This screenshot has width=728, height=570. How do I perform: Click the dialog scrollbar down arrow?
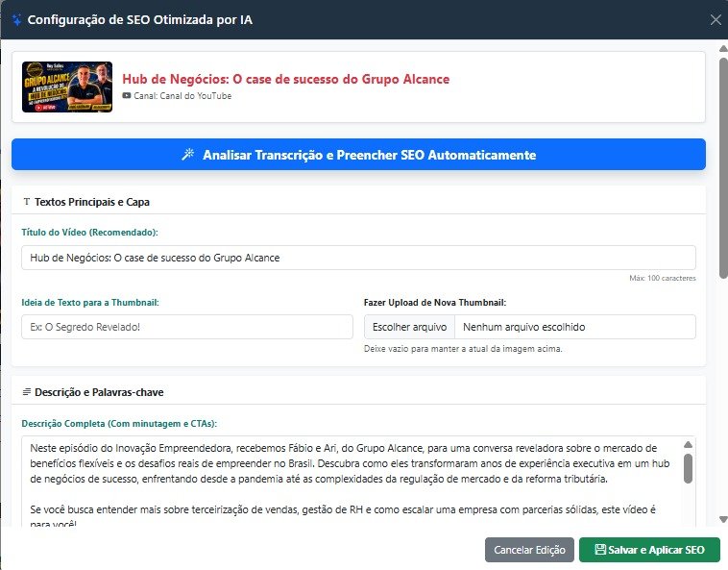click(x=723, y=519)
